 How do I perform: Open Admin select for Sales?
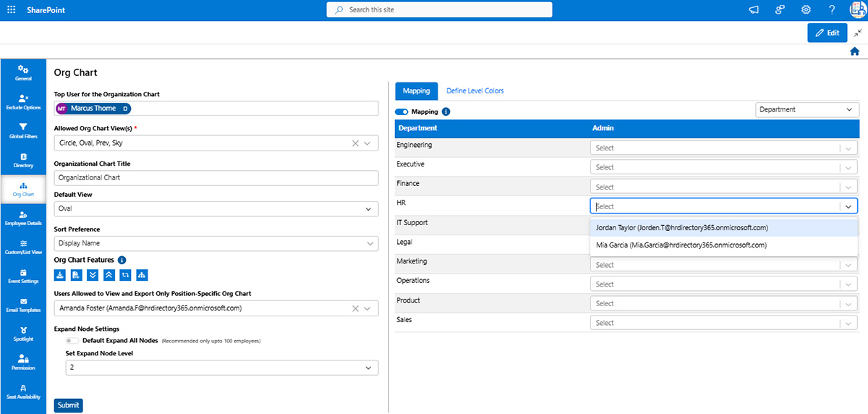(724, 324)
